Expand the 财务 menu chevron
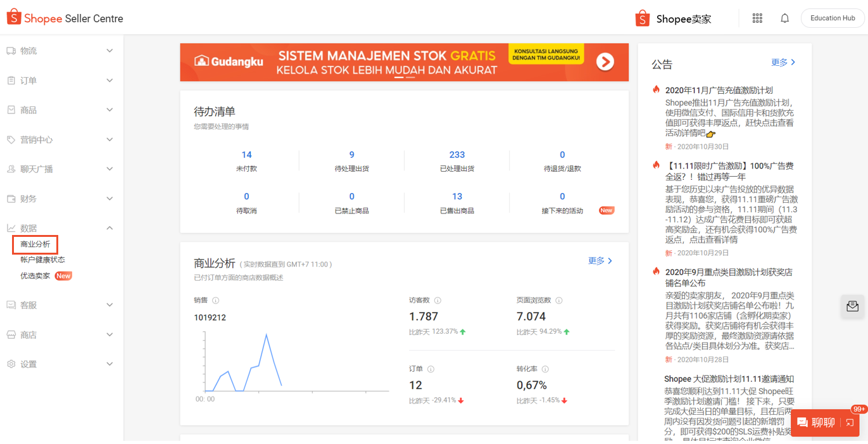The height and width of the screenshot is (444, 868). [x=110, y=199]
